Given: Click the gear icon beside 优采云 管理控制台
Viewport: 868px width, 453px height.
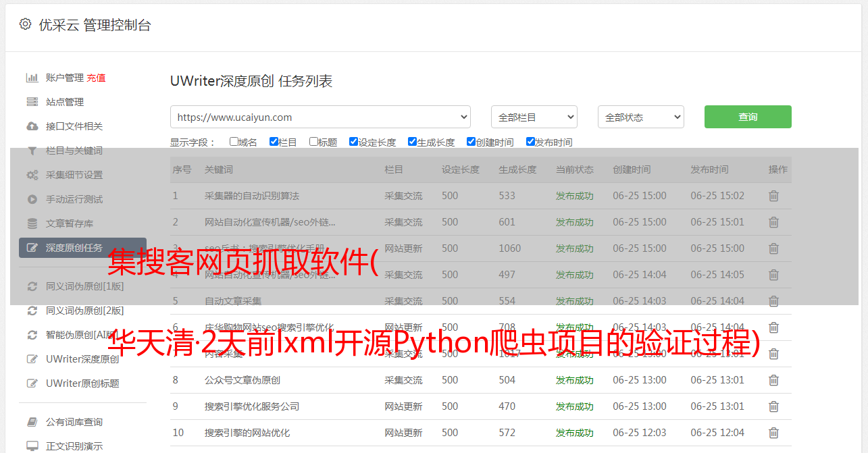Looking at the screenshot, I should 25,24.
